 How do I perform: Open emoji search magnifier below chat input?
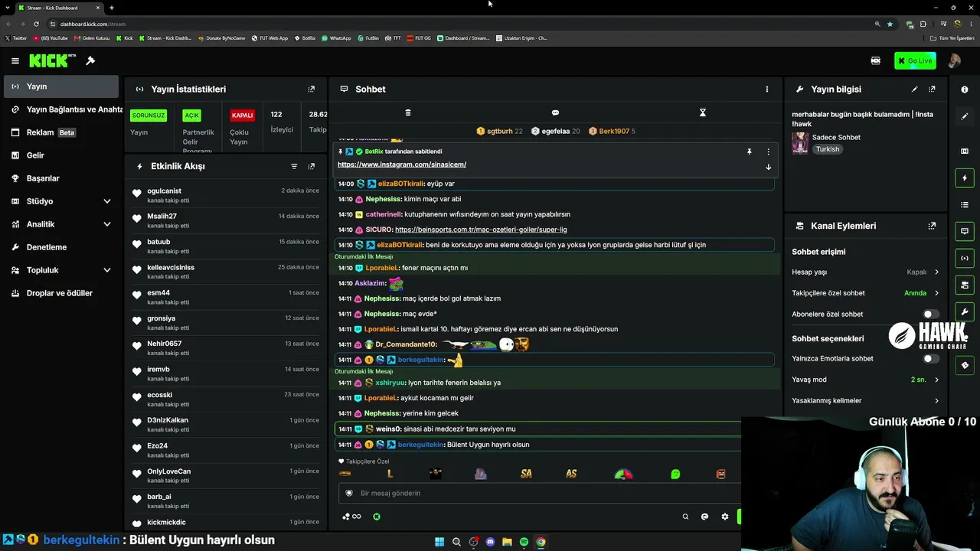[x=685, y=517]
